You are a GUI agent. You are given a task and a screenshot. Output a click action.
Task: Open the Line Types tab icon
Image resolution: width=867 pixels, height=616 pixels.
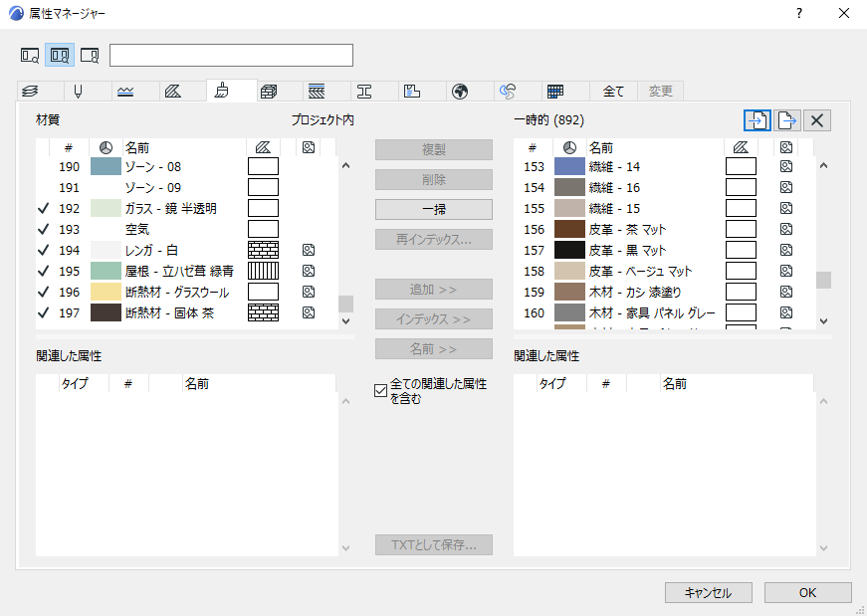(x=125, y=92)
